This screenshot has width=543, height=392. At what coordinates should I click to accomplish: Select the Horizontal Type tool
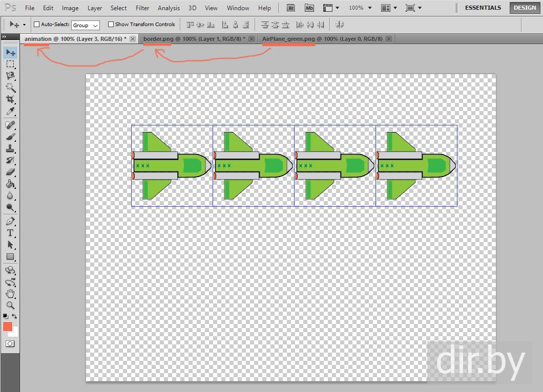click(x=10, y=233)
